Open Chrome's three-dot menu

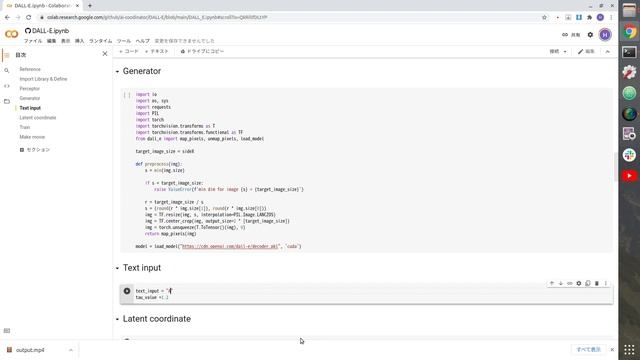[611, 17]
